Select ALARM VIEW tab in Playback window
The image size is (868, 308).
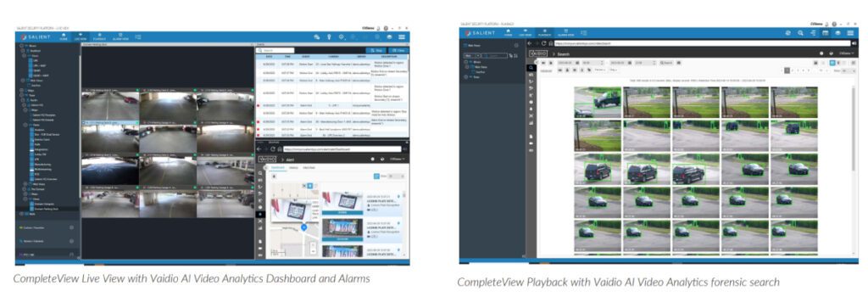point(565,33)
